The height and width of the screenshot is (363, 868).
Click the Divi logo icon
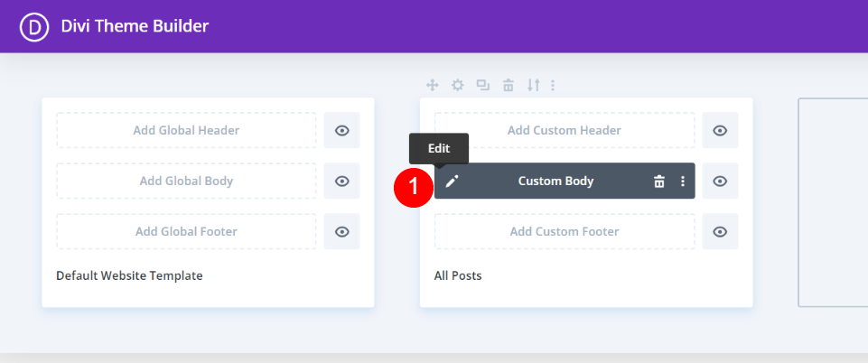(x=35, y=26)
